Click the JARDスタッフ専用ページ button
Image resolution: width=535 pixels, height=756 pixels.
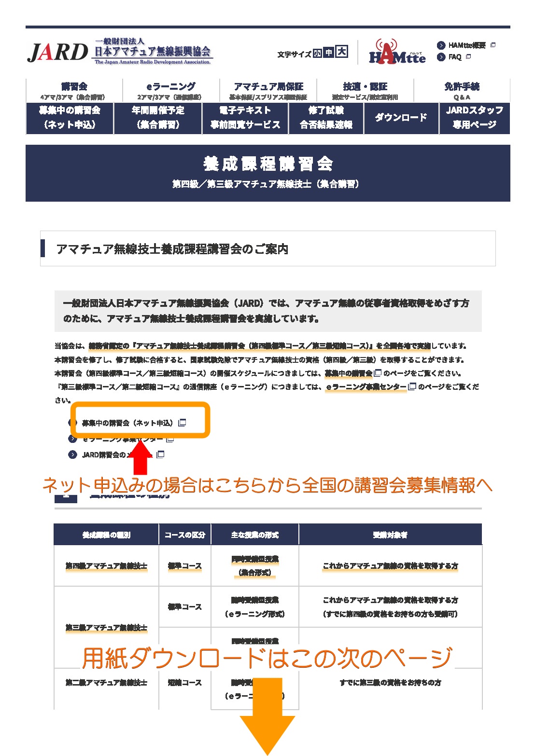474,118
